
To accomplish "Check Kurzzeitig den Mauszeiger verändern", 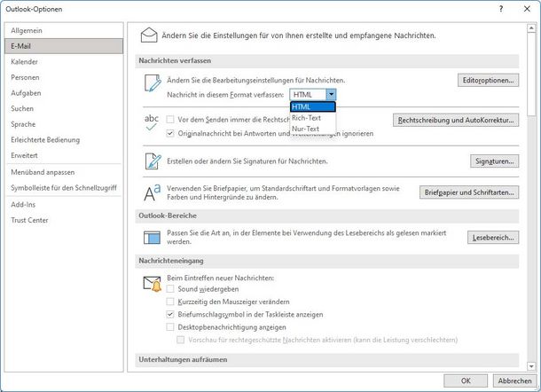I will tap(170, 302).
